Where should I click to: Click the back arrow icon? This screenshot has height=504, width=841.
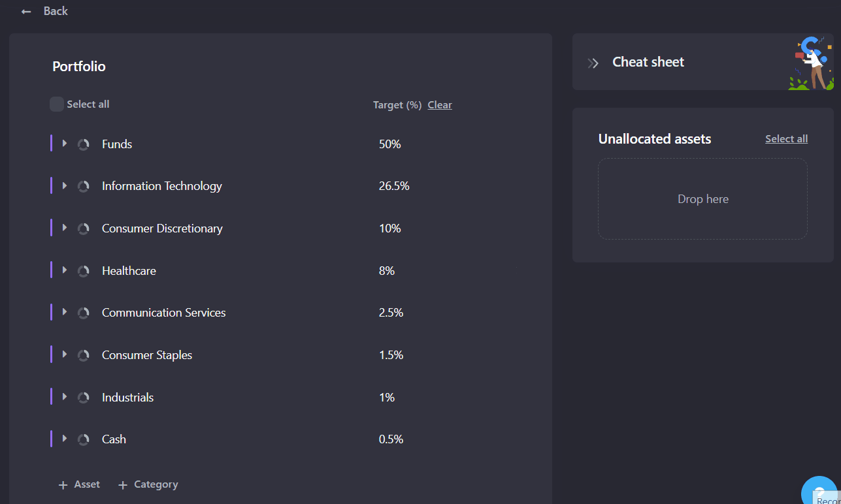25,10
